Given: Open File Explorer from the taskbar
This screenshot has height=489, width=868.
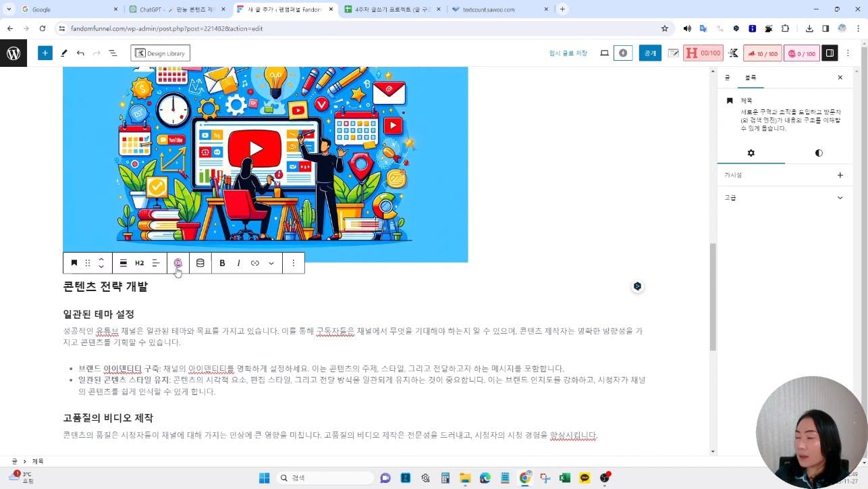Looking at the screenshot, I should tap(465, 478).
